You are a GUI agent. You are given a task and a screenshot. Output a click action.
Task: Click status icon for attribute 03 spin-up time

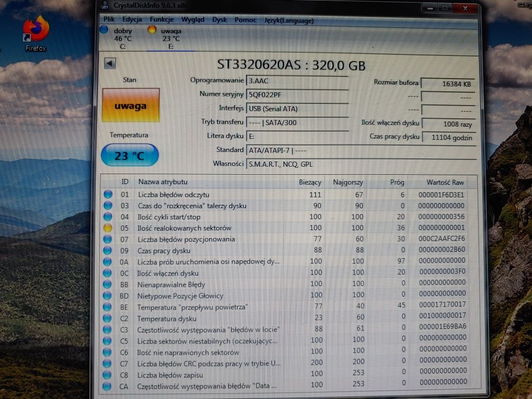[108, 205]
